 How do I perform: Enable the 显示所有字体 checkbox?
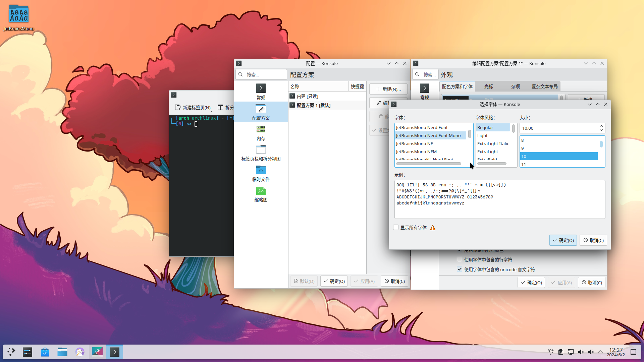(396, 228)
